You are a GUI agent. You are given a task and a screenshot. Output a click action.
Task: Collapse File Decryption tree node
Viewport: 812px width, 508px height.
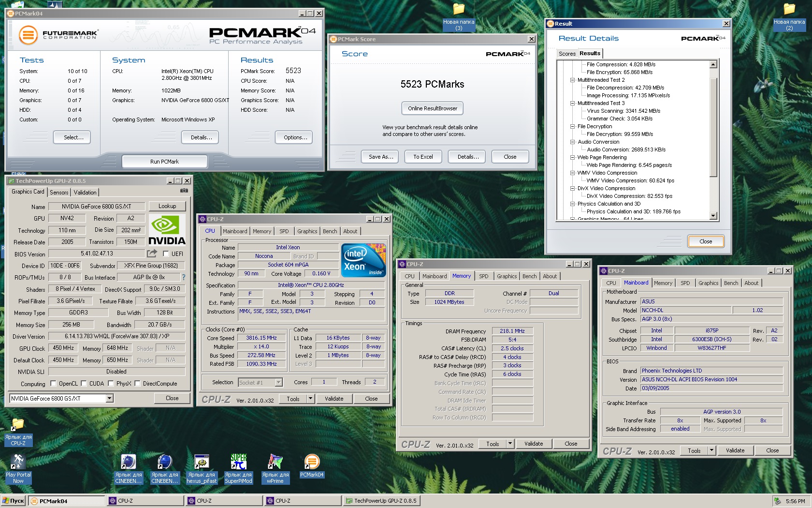coord(572,126)
